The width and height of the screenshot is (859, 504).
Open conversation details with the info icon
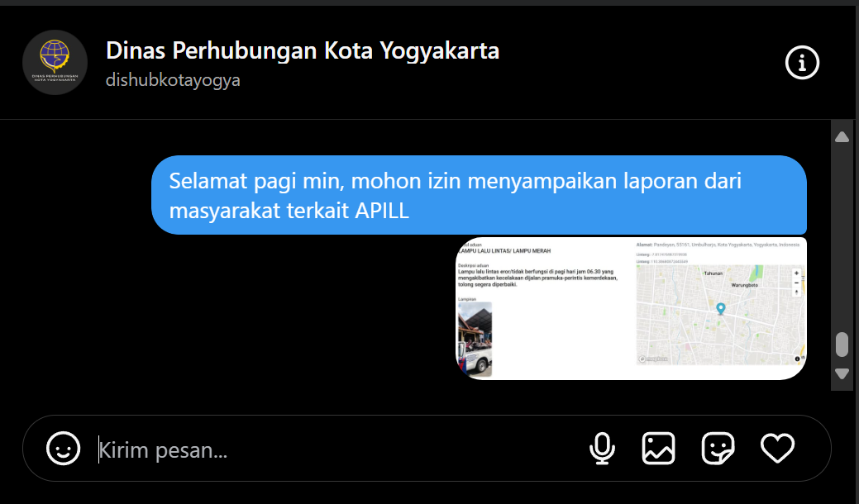pos(801,63)
